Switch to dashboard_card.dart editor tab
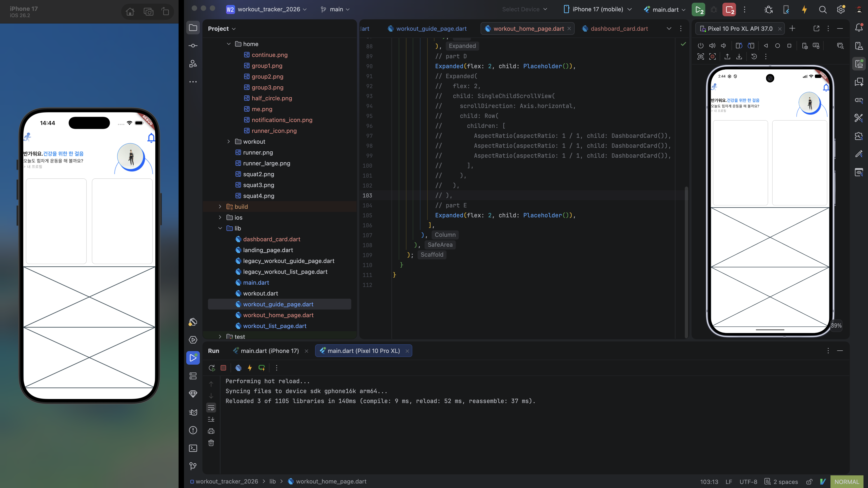This screenshot has width=868, height=488. pyautogui.click(x=615, y=29)
